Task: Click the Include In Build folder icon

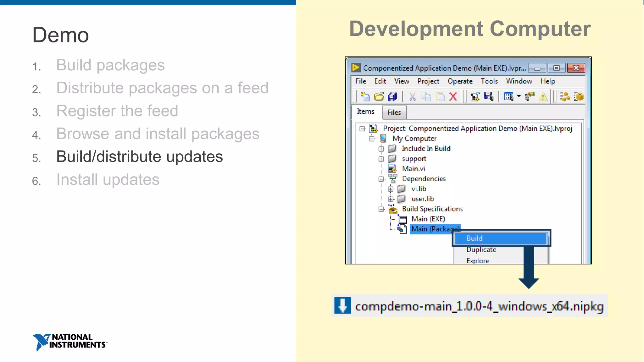Action: [392, 148]
